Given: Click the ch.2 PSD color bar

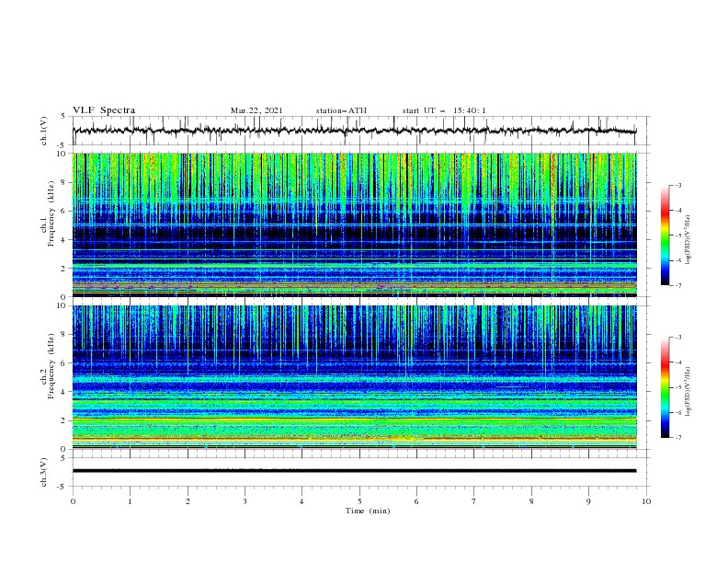Looking at the screenshot, I should [x=665, y=387].
